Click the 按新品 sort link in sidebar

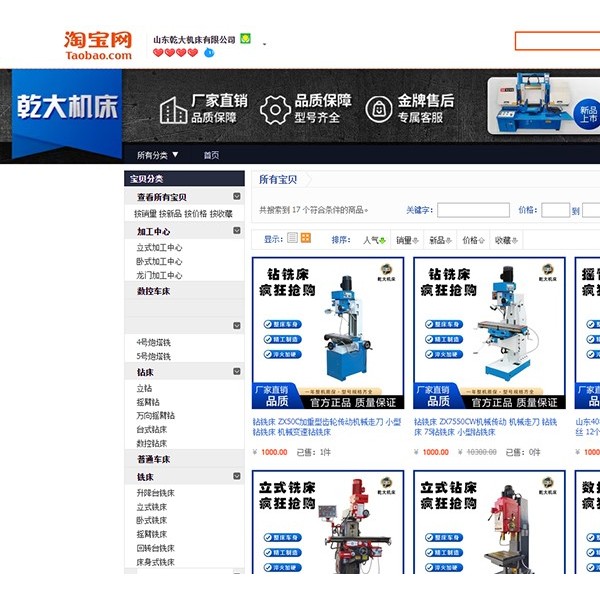pos(171,214)
